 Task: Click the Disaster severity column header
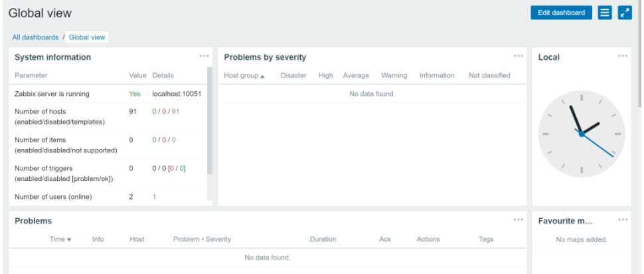[293, 76]
